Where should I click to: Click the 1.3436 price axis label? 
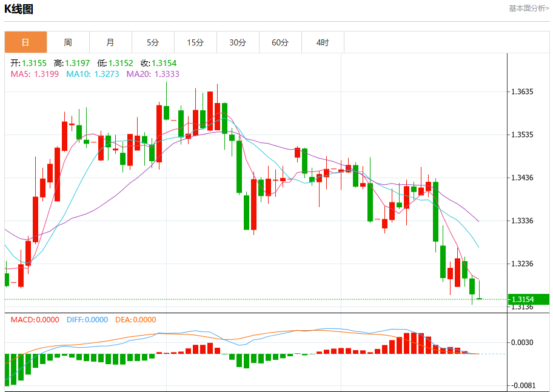[x=522, y=178]
